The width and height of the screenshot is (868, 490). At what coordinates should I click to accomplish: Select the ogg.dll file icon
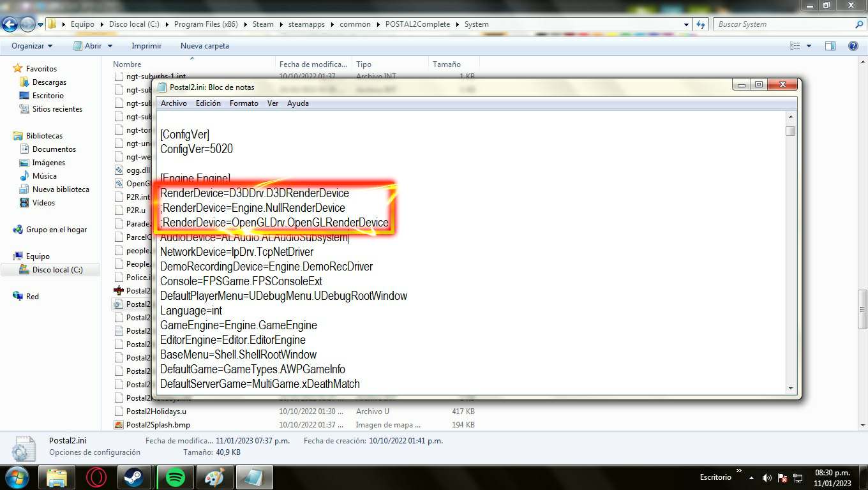pyautogui.click(x=119, y=170)
